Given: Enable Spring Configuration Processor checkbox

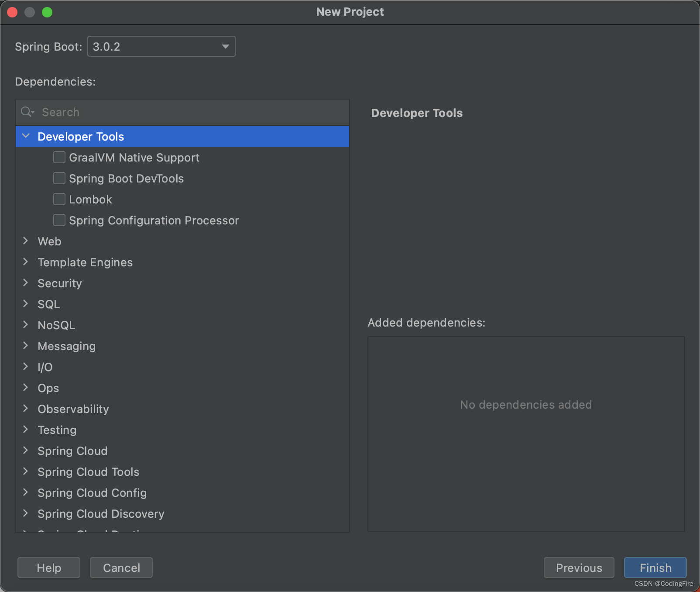Looking at the screenshot, I should click(x=59, y=220).
